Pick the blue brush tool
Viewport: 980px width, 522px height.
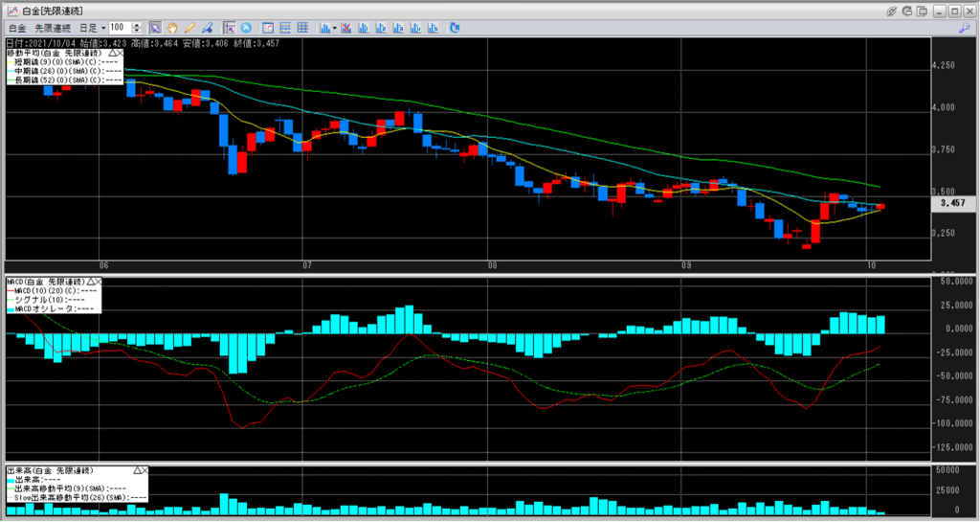(208, 28)
